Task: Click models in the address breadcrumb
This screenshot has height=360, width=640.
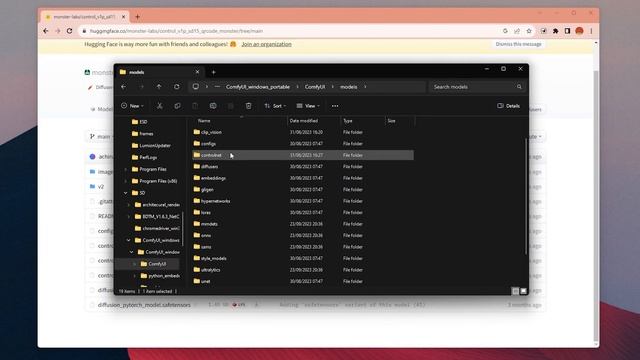Action: pos(349,87)
